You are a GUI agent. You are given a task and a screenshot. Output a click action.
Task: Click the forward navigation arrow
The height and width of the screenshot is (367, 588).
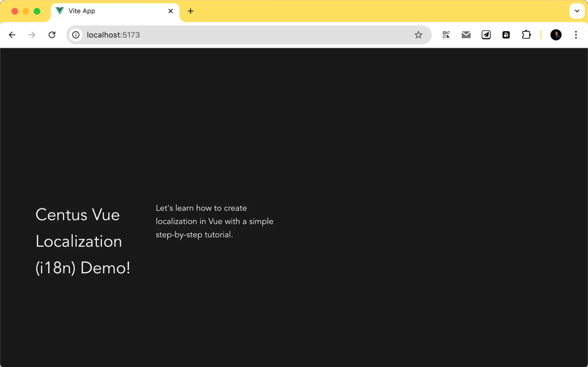tap(32, 35)
